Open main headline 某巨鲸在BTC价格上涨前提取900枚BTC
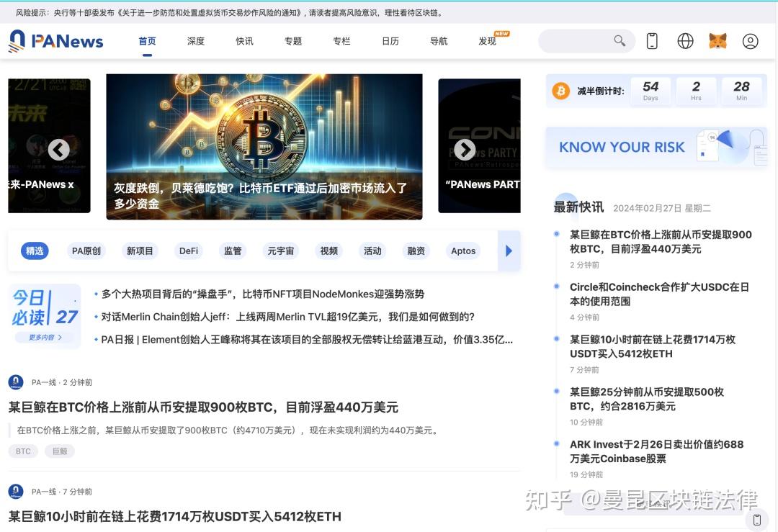This screenshot has width=778, height=532. [203, 407]
